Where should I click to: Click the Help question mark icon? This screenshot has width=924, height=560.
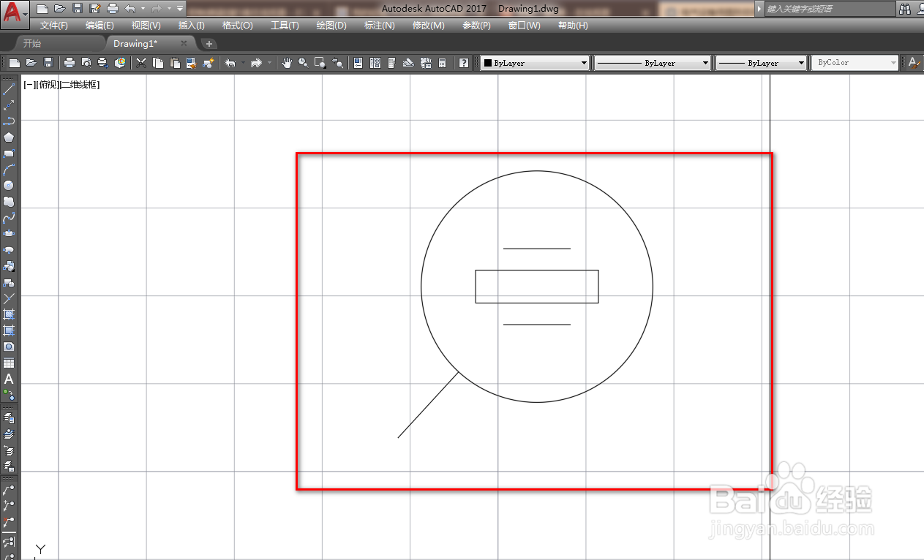coord(464,63)
